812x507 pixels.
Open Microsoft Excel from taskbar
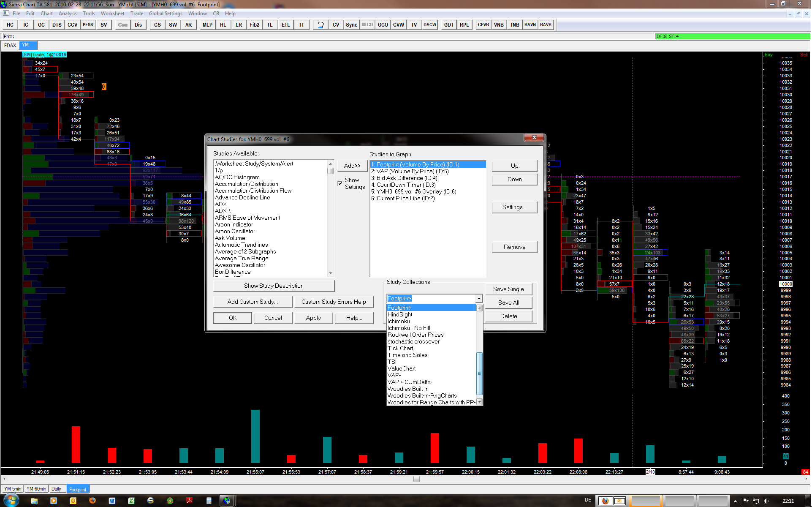pos(131,501)
